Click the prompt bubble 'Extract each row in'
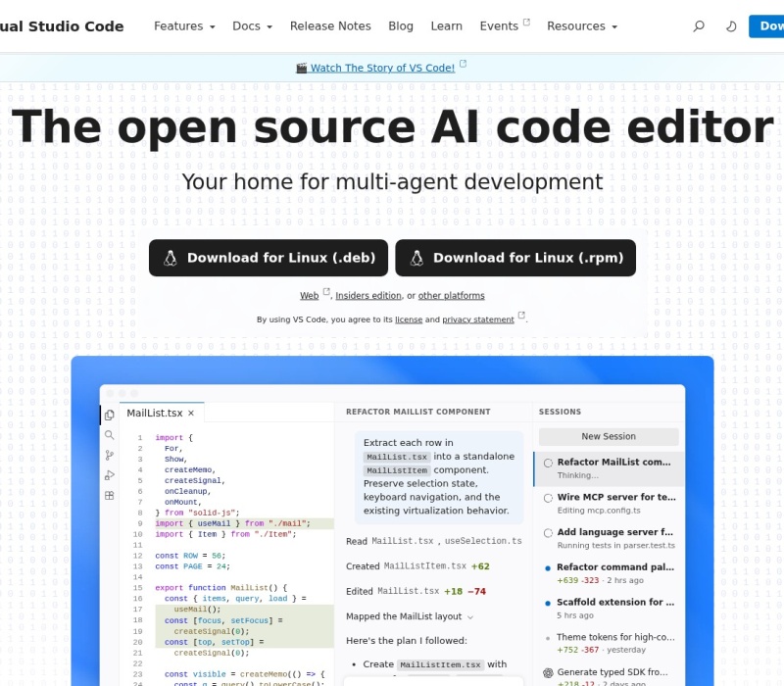This screenshot has width=784, height=686. coord(439,477)
